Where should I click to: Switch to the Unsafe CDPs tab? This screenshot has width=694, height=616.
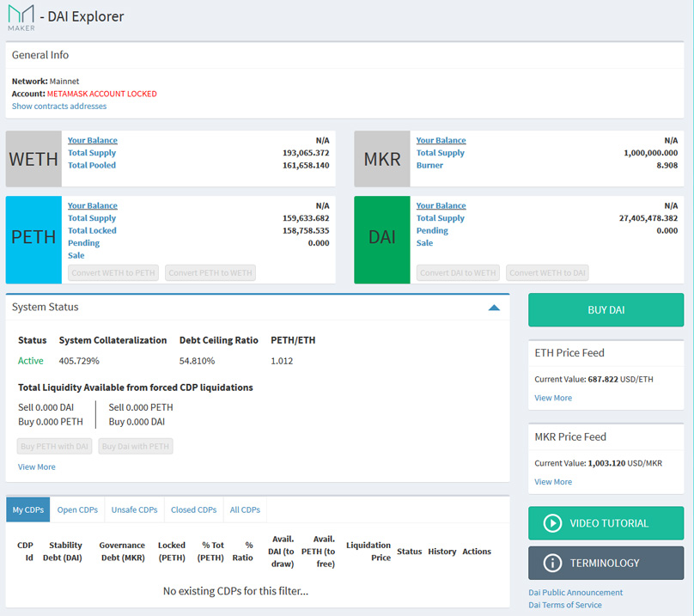pos(135,509)
